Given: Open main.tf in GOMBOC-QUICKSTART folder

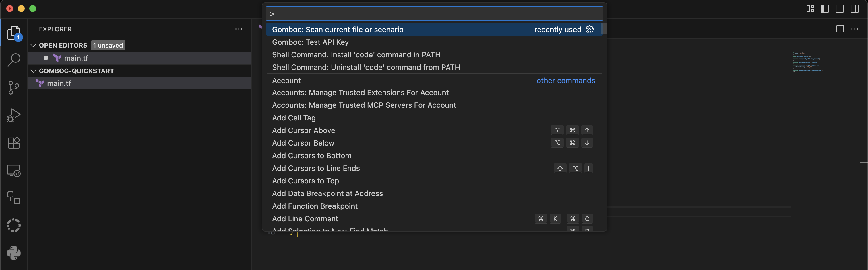Looking at the screenshot, I should coord(59,83).
